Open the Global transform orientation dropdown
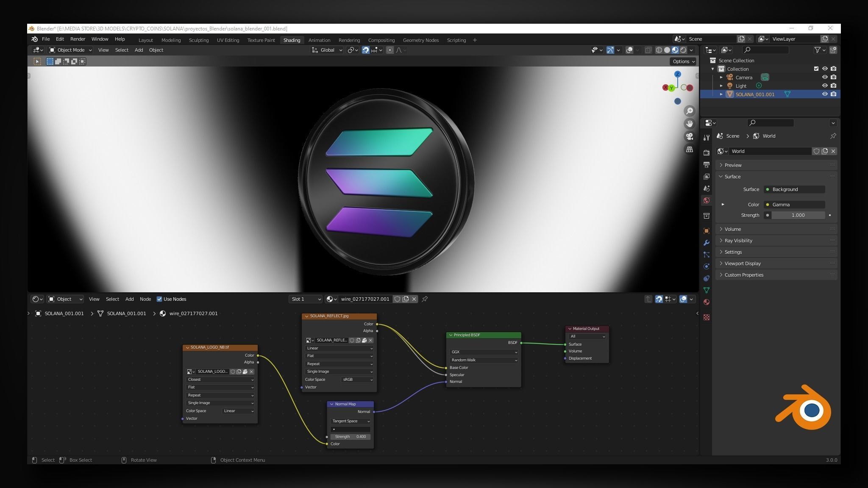Screen dimensions: 868x488 [x=327, y=50]
